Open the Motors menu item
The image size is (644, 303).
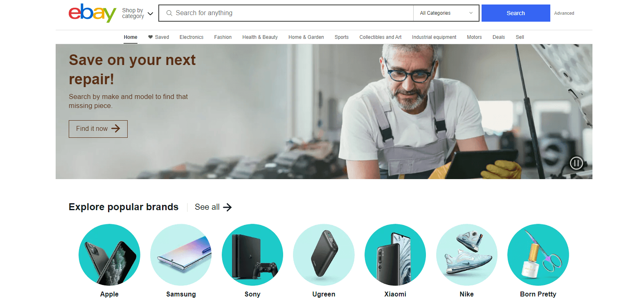tap(474, 37)
